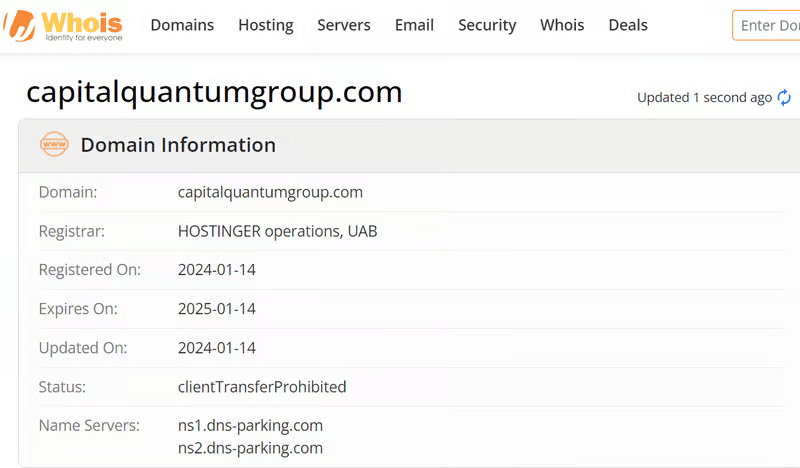Click the domain value capitalquantumgroup.com
This screenshot has width=800, height=468.
[x=270, y=192]
